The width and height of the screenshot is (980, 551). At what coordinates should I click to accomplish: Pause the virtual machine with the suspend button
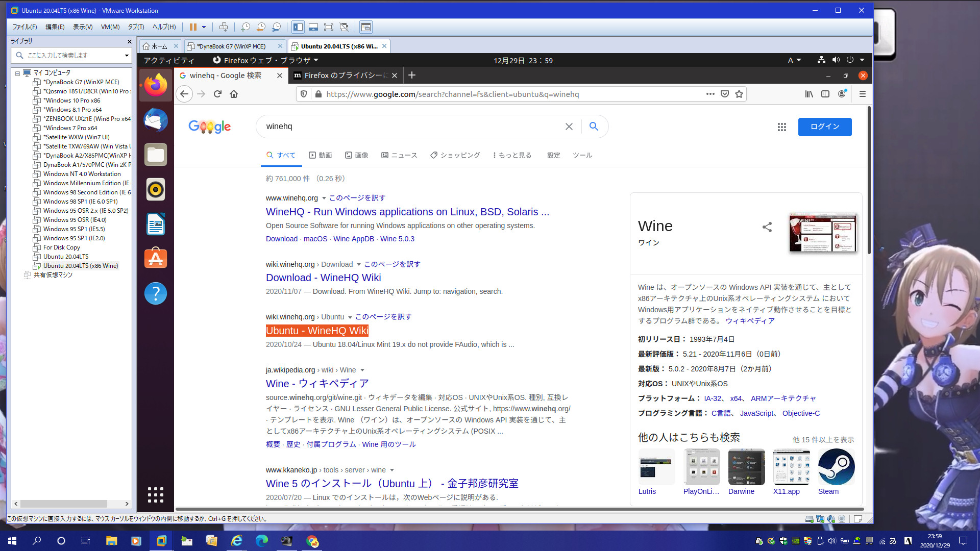pyautogui.click(x=193, y=27)
